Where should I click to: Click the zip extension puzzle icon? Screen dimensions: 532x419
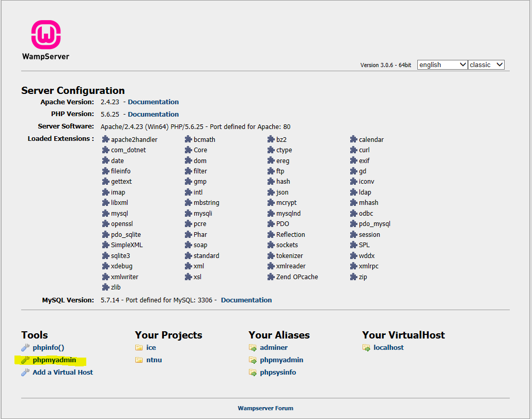tap(353, 277)
